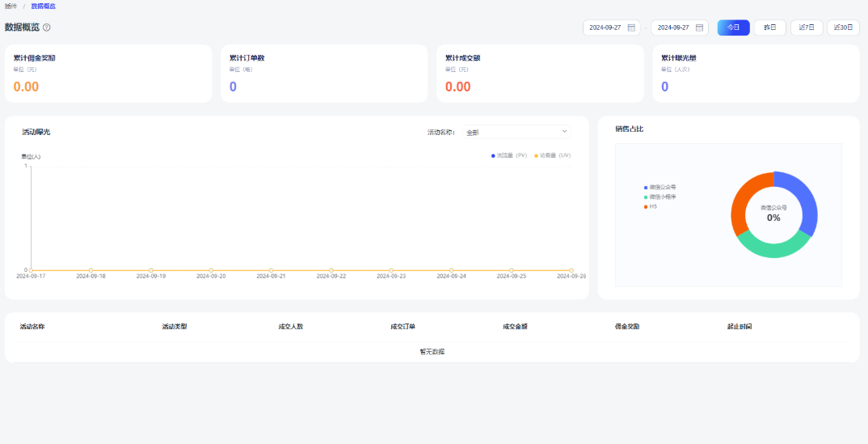This screenshot has width=868, height=444.
Task: Switch date range to 昨日
Action: pyautogui.click(x=769, y=27)
